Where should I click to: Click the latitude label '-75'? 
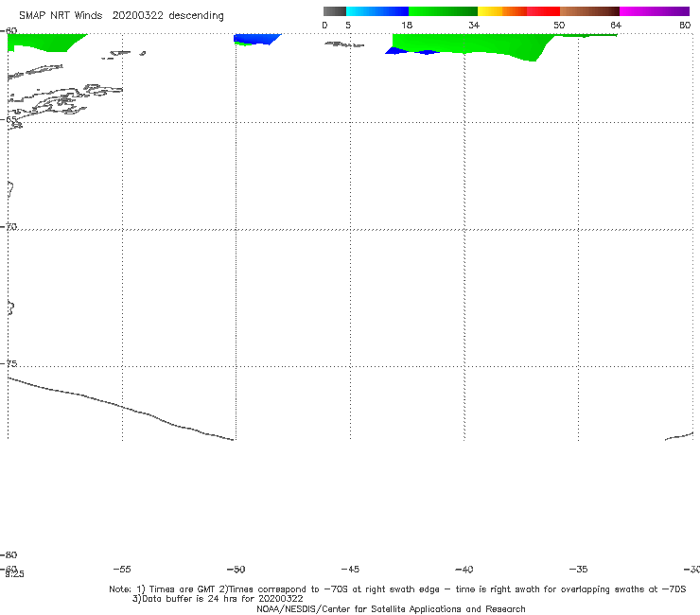pos(9,363)
